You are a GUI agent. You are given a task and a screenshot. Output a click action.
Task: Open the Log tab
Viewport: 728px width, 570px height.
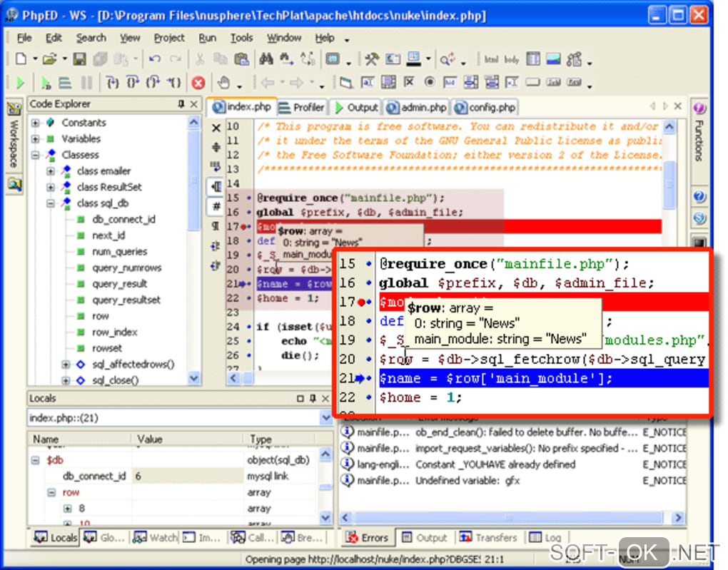point(546,537)
